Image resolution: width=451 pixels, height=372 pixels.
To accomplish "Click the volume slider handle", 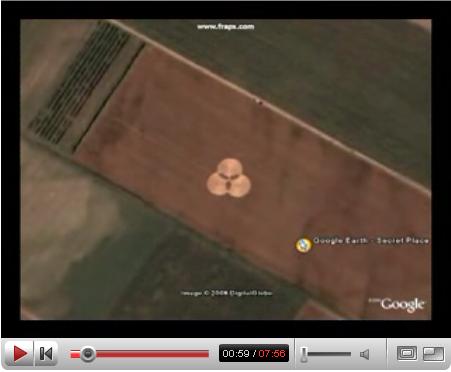I will (x=304, y=354).
